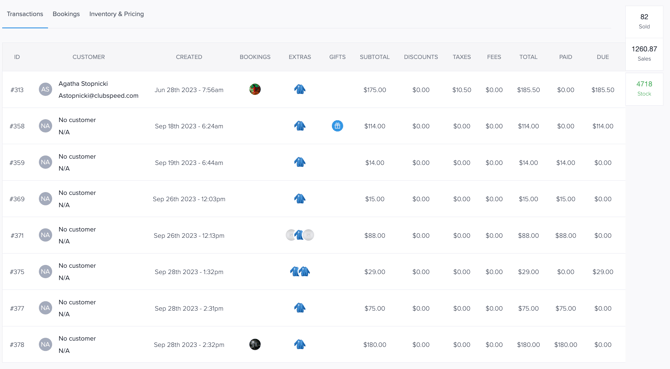Click the NA avatar in row #358
Screen dimensions: 670x369
45,126
